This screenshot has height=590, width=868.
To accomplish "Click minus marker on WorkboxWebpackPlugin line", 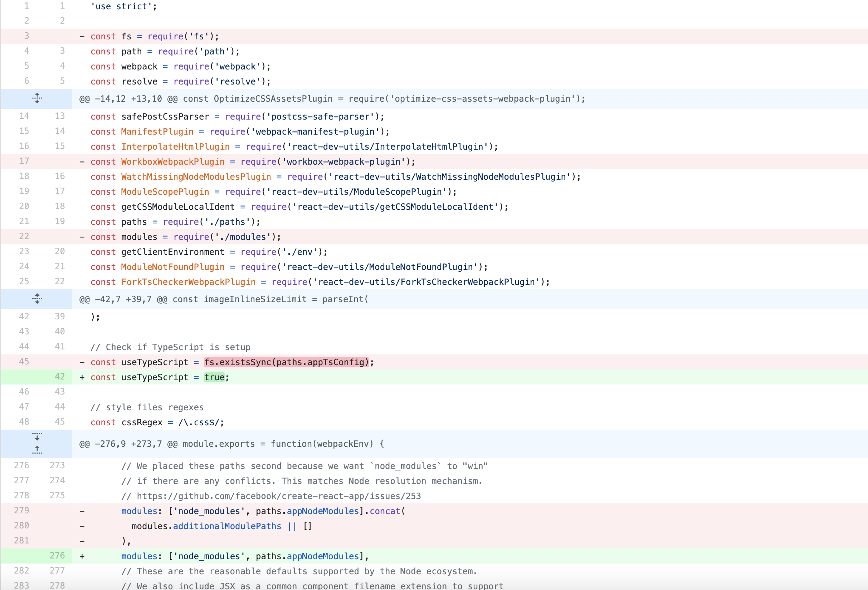I will pos(82,162).
